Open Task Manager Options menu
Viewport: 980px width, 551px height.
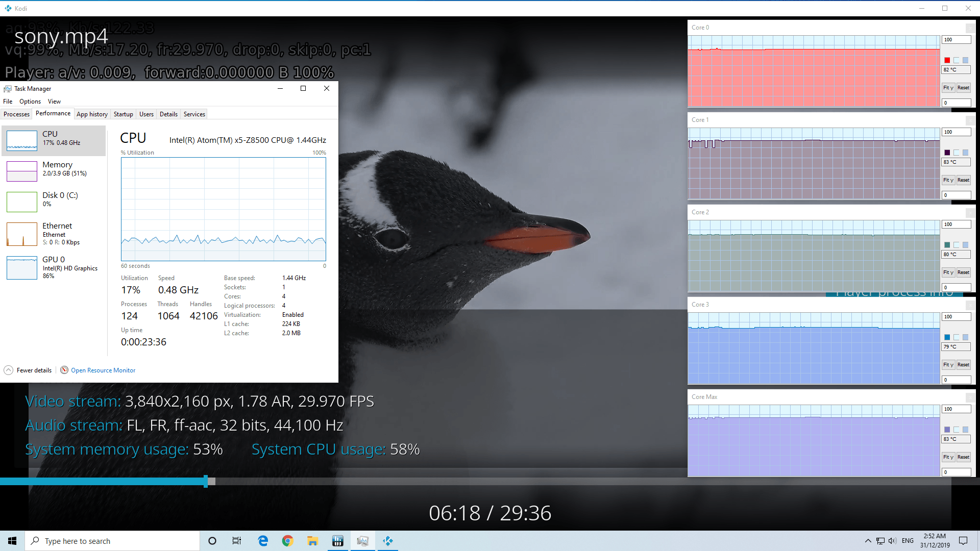(x=30, y=102)
